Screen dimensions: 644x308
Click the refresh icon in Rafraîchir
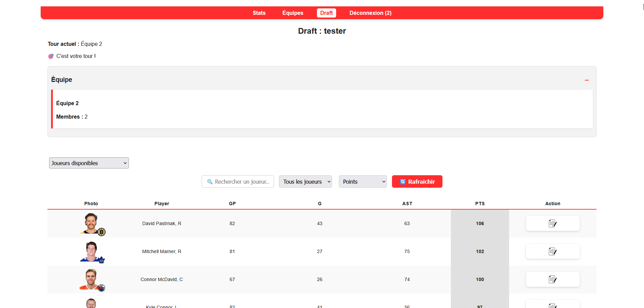coord(403,182)
